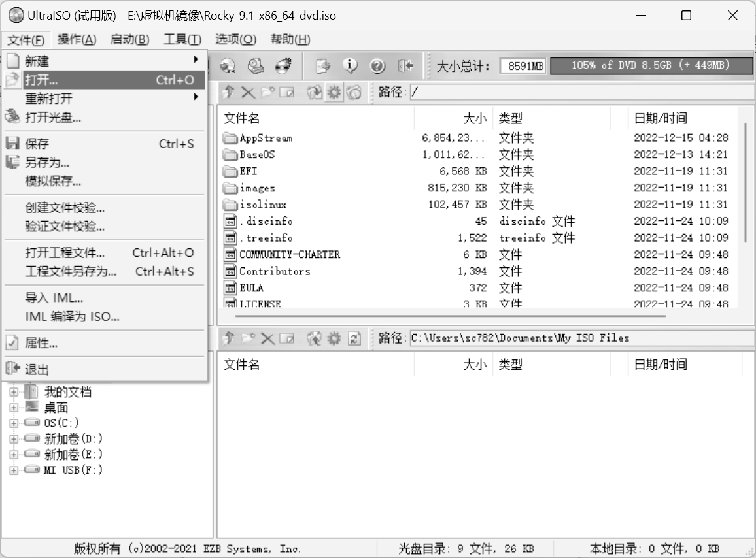The height and width of the screenshot is (558, 756).
Task: Click the Up folder arrow in ISO pane
Action: 228,93
